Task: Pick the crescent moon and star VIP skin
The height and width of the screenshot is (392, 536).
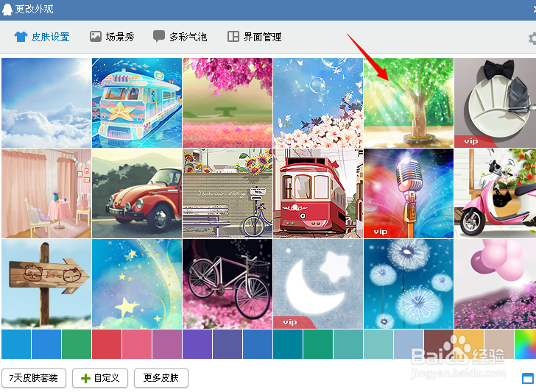Action: [x=318, y=284]
